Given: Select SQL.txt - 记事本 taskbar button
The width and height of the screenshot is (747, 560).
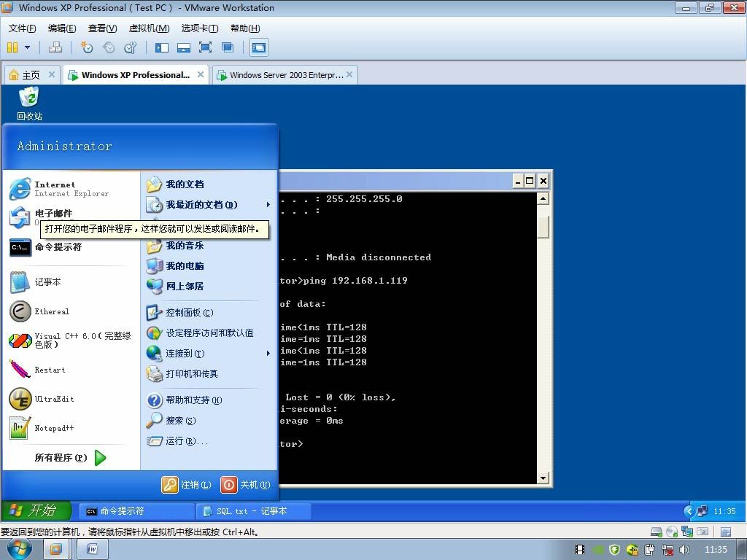Looking at the screenshot, I should click(253, 511).
